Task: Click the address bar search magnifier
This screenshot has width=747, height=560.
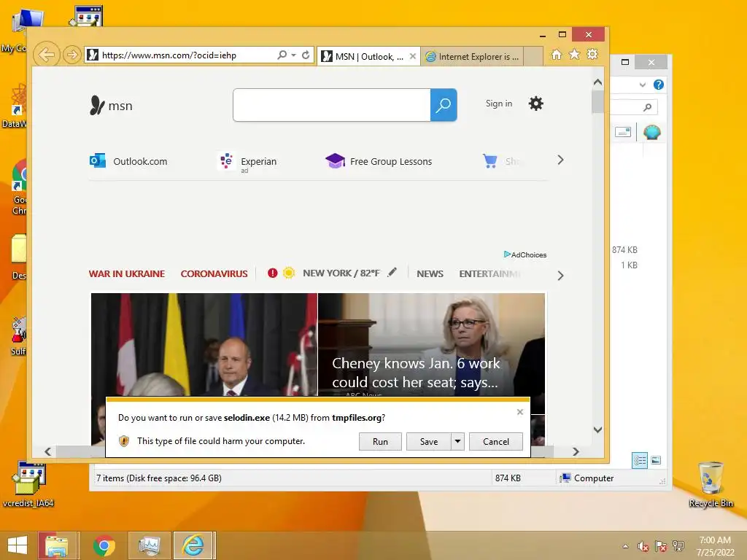Action: pyautogui.click(x=282, y=55)
